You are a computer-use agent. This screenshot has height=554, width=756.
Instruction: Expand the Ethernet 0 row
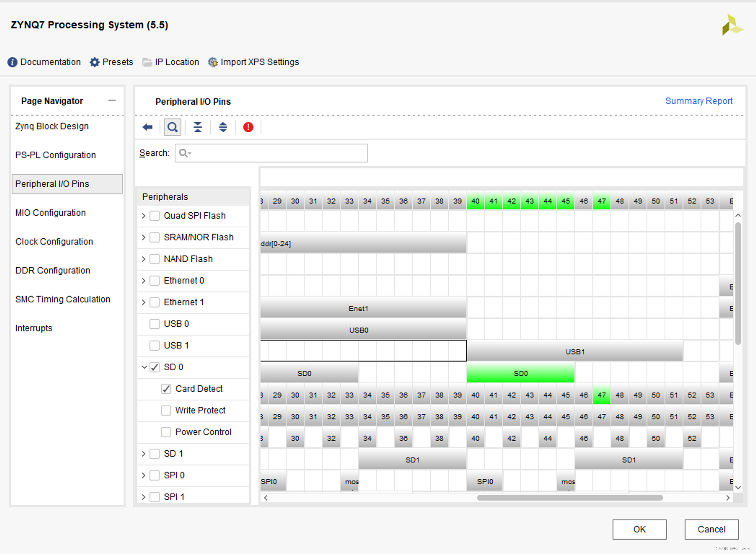click(x=144, y=281)
